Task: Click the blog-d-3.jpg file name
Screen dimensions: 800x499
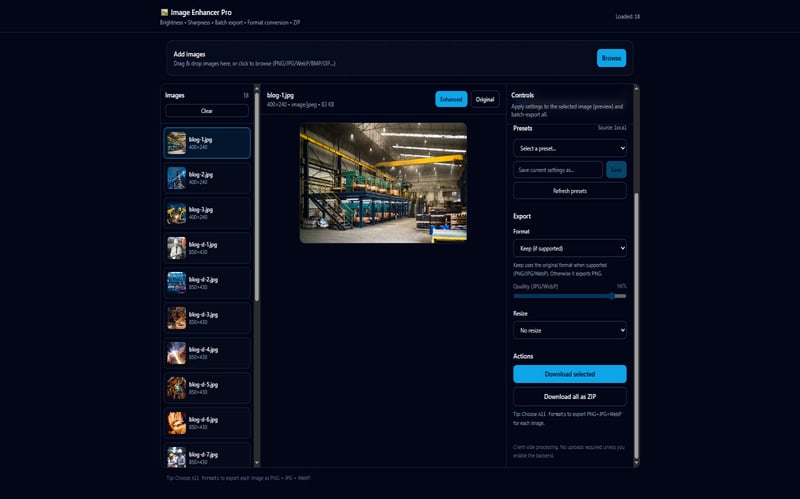Action: pos(203,315)
